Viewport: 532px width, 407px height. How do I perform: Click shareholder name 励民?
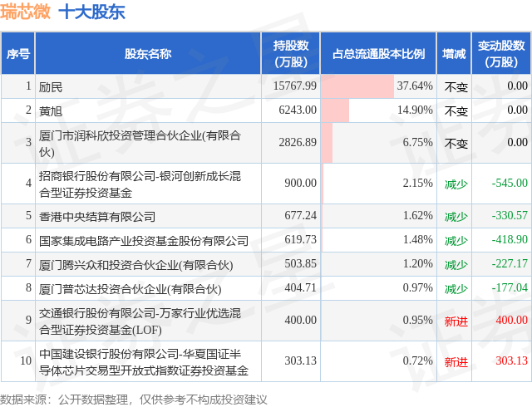point(51,87)
